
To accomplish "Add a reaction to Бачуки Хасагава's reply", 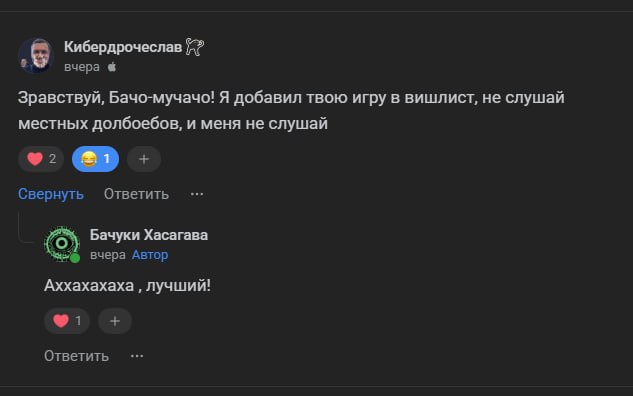I will click(x=115, y=321).
